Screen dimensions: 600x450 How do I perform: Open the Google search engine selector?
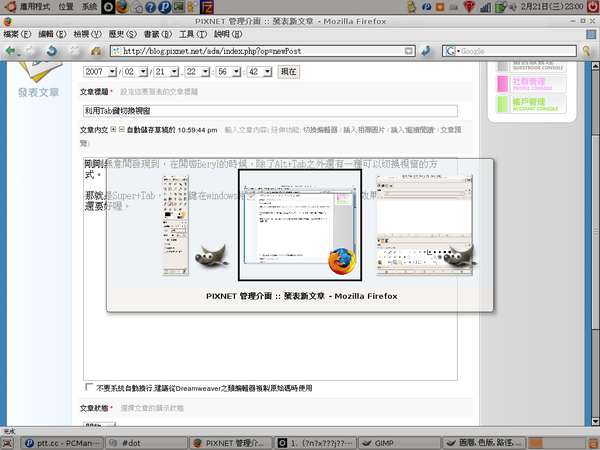click(x=452, y=51)
